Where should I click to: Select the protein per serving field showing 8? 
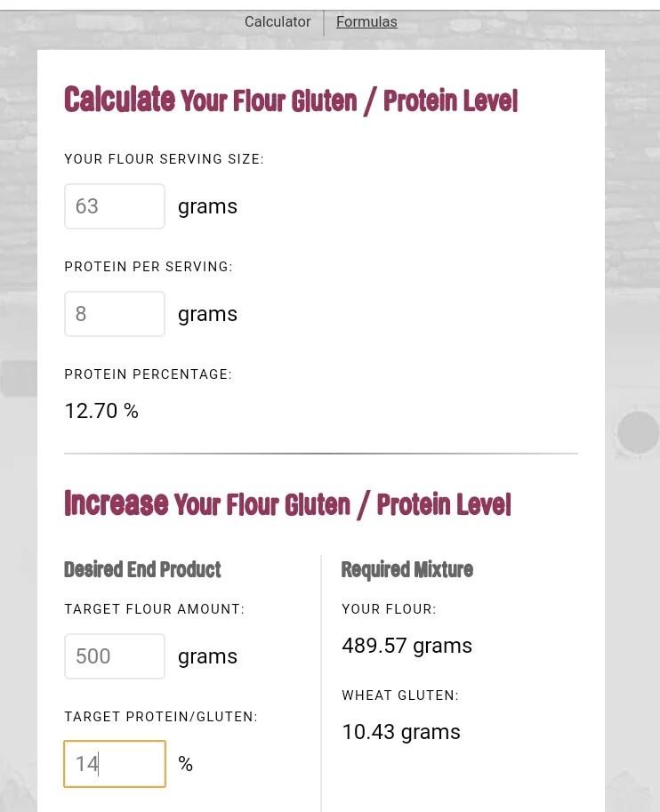(x=114, y=313)
